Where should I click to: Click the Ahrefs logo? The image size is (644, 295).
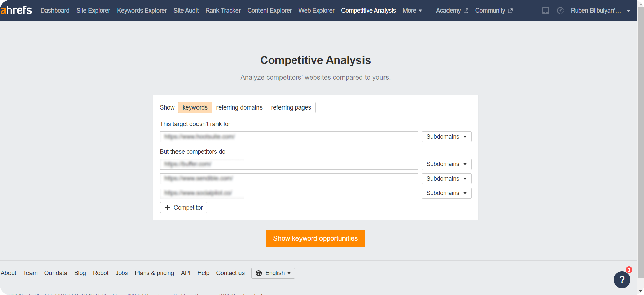point(16,11)
